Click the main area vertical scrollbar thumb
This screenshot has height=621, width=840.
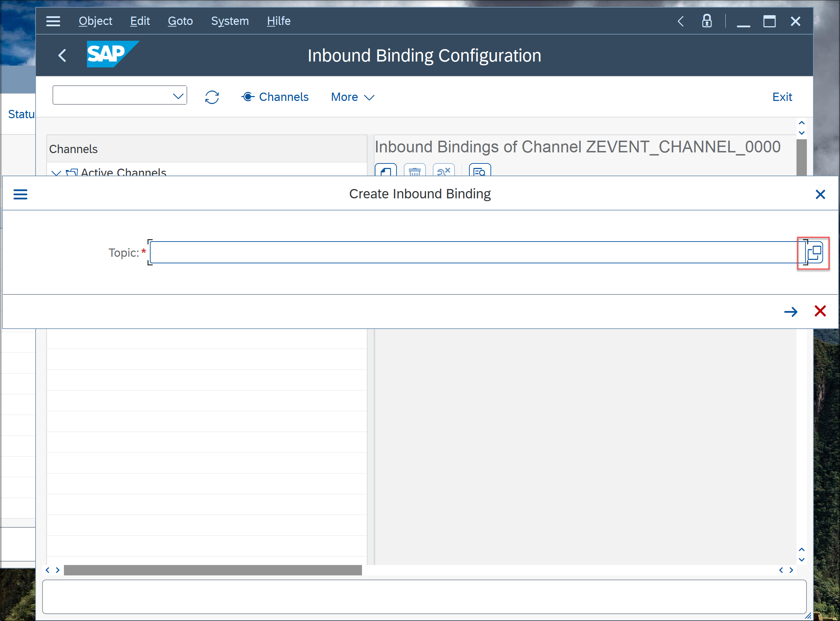[801, 157]
